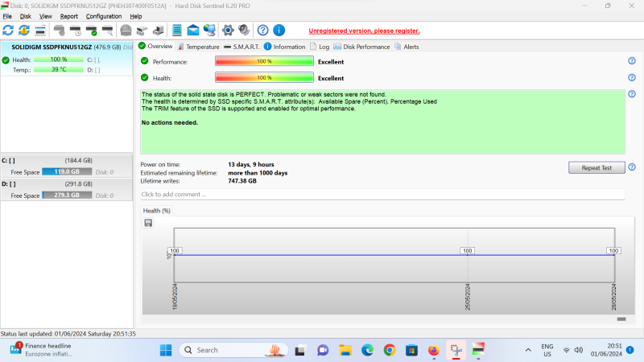The height and width of the screenshot is (362, 644).
Task: Switch to the Alerts tab
Action: (407, 47)
